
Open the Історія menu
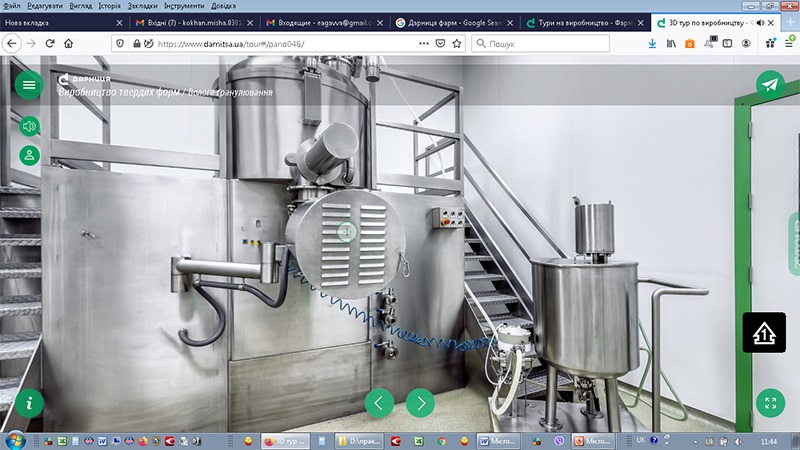coord(110,6)
